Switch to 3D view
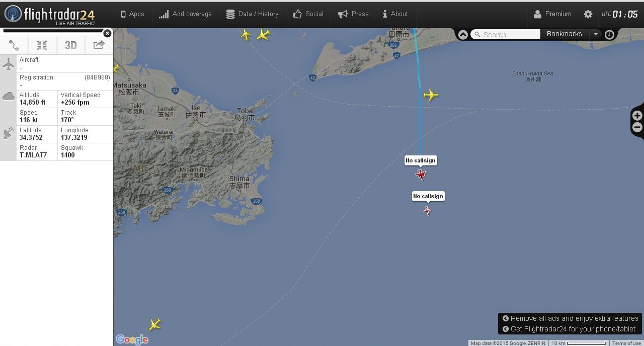644x346 pixels. click(70, 45)
